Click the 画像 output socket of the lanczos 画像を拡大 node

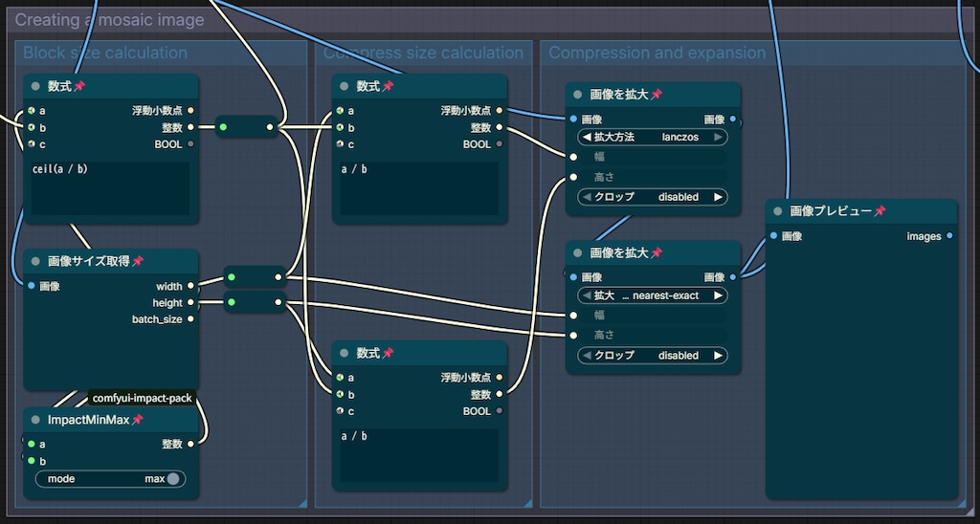[733, 119]
